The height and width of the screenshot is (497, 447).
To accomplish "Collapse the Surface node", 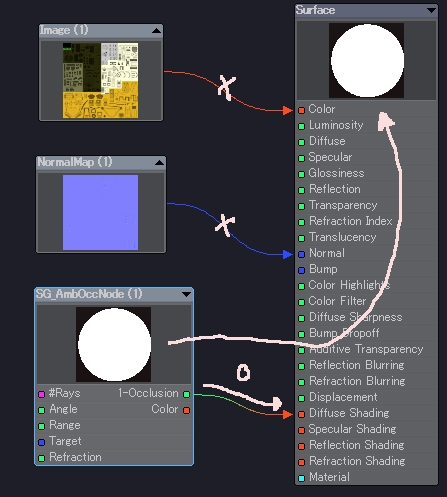I will (x=431, y=11).
